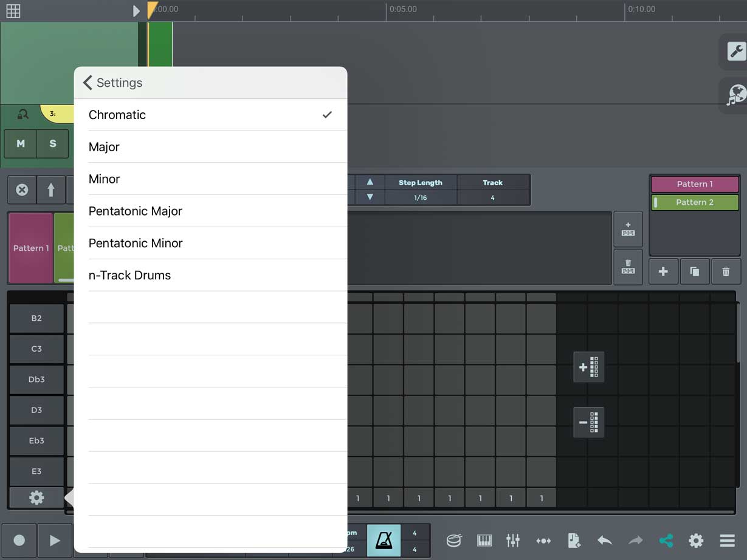The image size is (747, 560).
Task: Undo the last action
Action: [605, 541]
